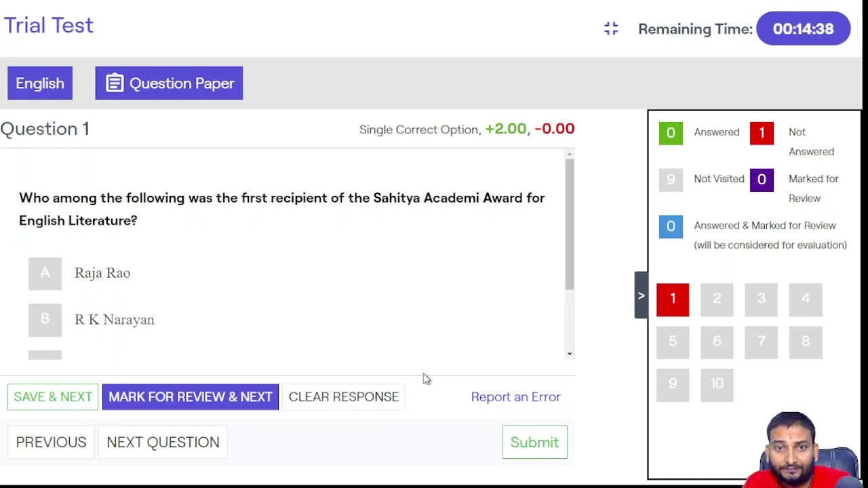This screenshot has height=488, width=868.
Task: Jump to question 2 in palette
Action: pos(717,300)
